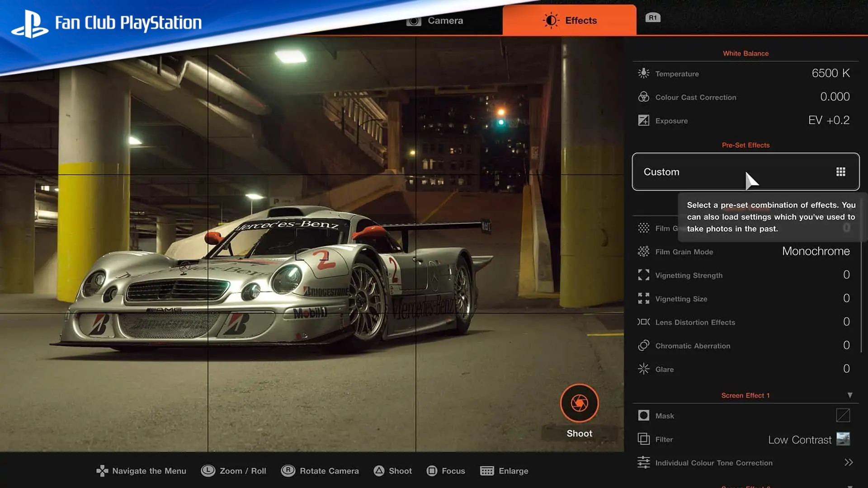Click the Mask label
The height and width of the screenshot is (488, 868).
point(665,416)
